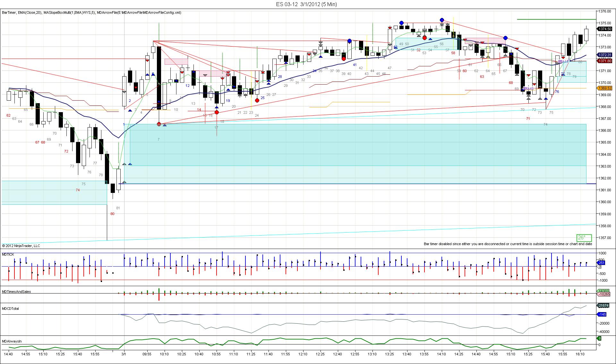Click the chart title ES 03-12 3/1/2012 (5 Min)

[x=306, y=4]
